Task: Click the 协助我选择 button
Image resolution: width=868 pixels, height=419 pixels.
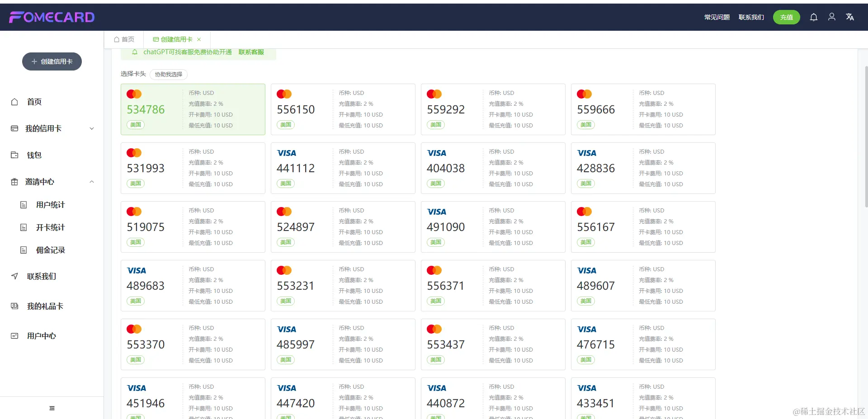Action: tap(169, 75)
